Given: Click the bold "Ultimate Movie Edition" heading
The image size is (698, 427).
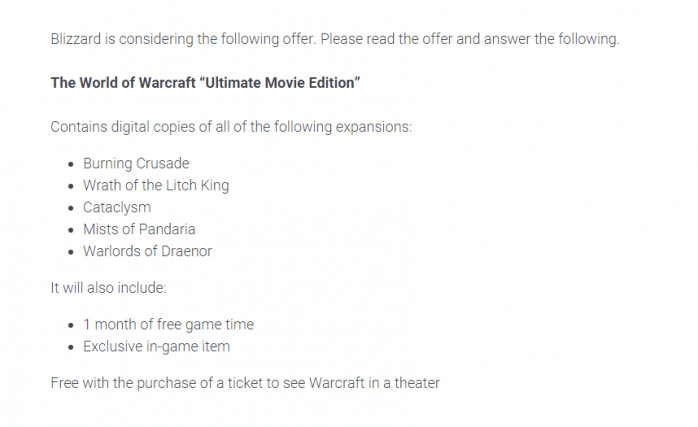Looking at the screenshot, I should click(x=205, y=83).
